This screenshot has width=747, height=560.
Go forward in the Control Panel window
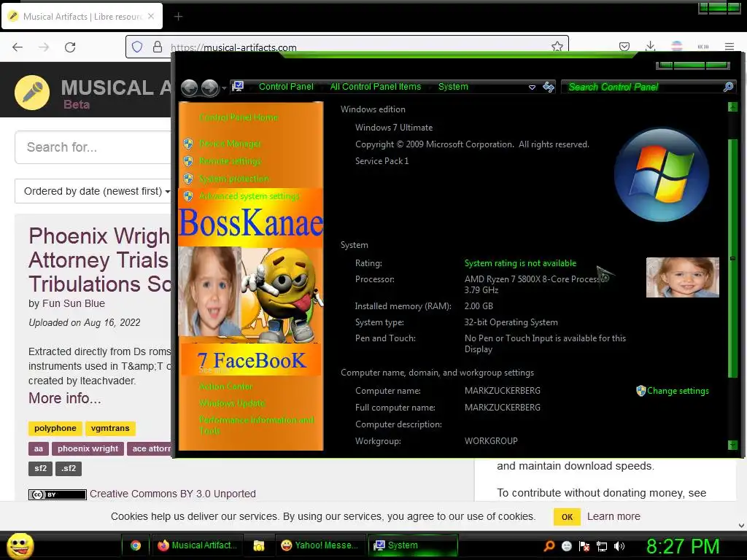(x=209, y=87)
